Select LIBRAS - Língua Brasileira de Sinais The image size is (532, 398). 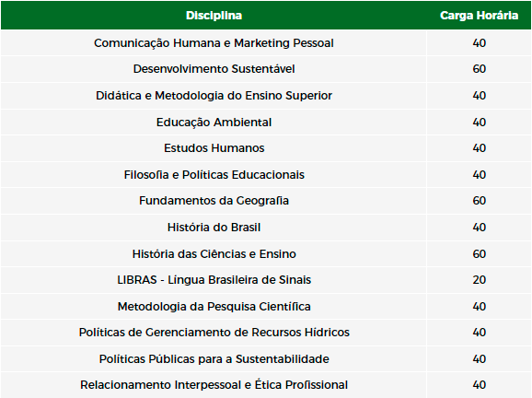tap(214, 280)
